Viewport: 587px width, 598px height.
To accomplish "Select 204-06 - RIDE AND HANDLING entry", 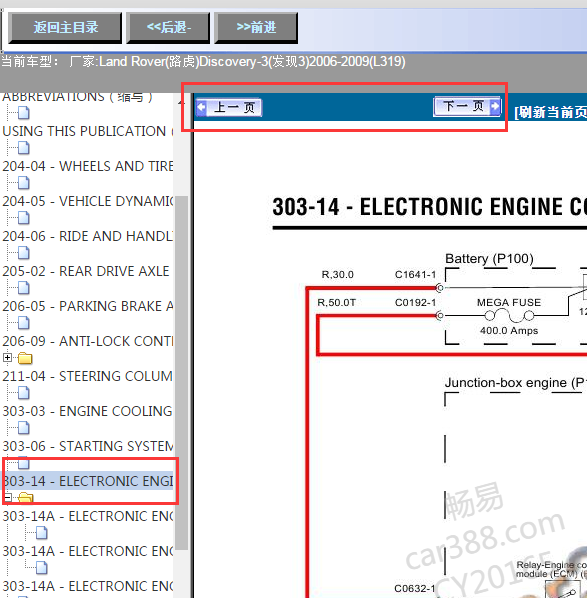I will [x=87, y=236].
